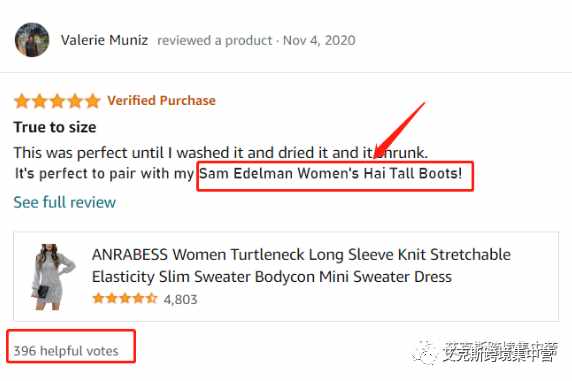Screen dimensions: 572x381
Task: Click Valerie Muniz's profile avatar
Action: tap(32, 40)
